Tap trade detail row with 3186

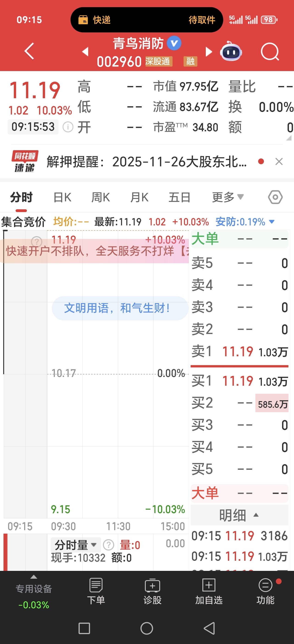239,536
